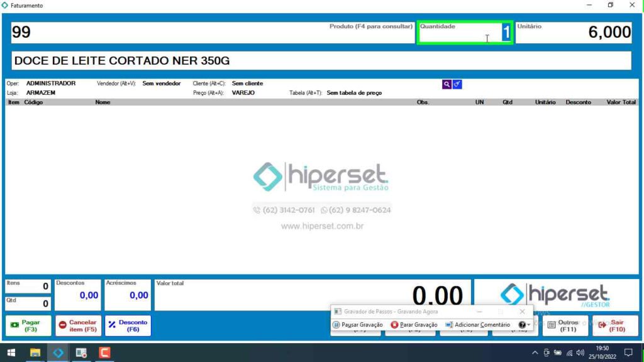
Task: Click the volume icon in system tray
Action: tap(580, 353)
